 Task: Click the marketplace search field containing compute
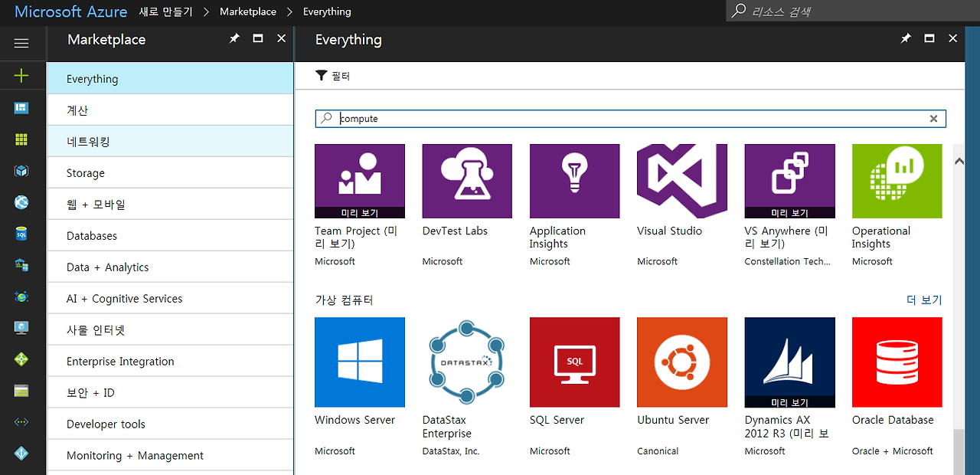630,119
